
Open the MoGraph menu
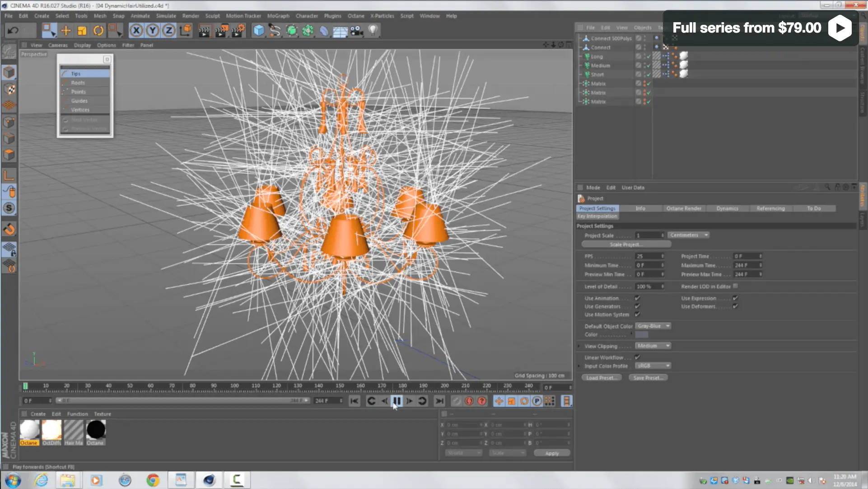click(x=278, y=16)
